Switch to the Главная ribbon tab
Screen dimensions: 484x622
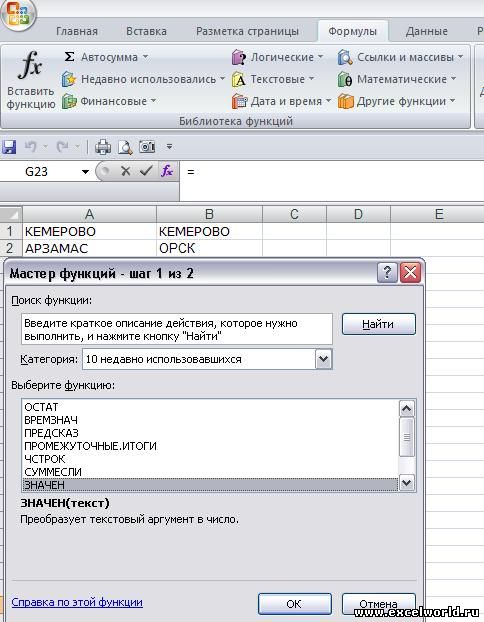pos(77,31)
